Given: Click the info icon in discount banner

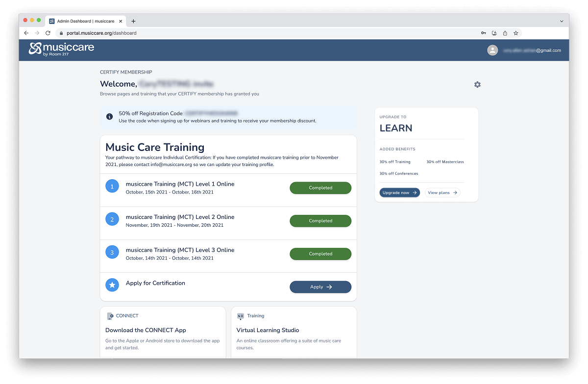Looking at the screenshot, I should click(109, 117).
